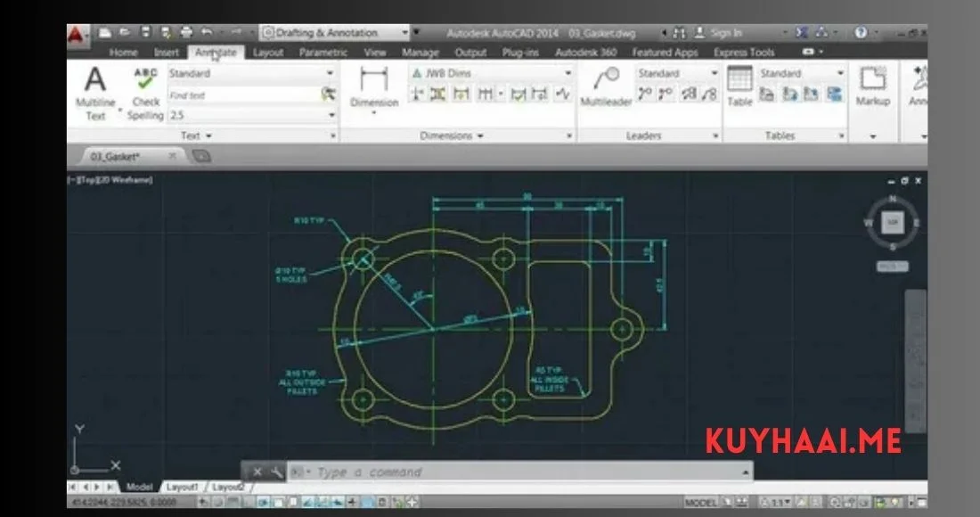Image resolution: width=980 pixels, height=517 pixels.
Task: Expand the Dimension tool flyout arrow
Action: coord(374,113)
